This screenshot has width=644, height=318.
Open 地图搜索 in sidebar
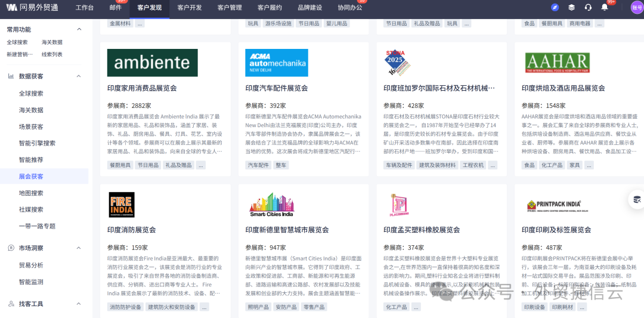31,193
